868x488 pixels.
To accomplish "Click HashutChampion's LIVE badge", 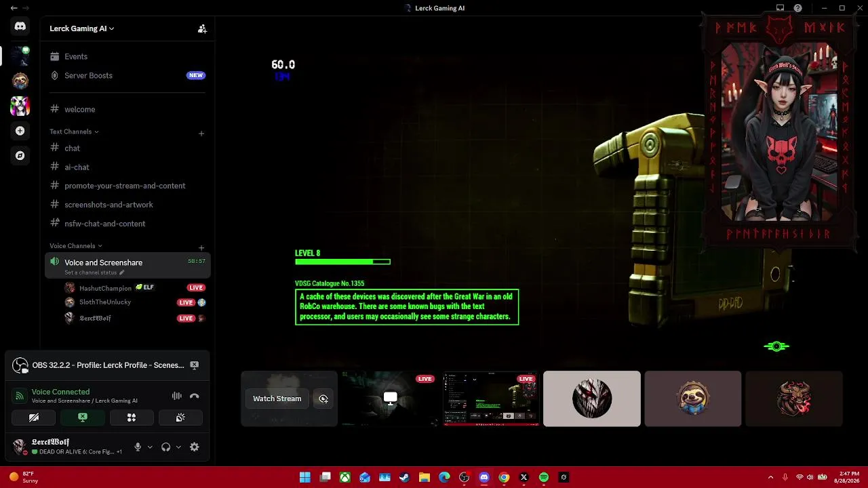I will coord(196,287).
